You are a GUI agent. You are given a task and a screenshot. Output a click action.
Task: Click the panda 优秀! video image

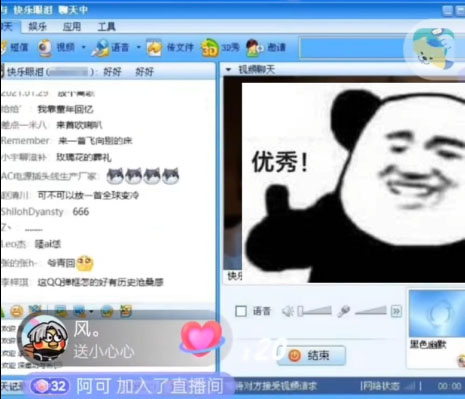[353, 182]
